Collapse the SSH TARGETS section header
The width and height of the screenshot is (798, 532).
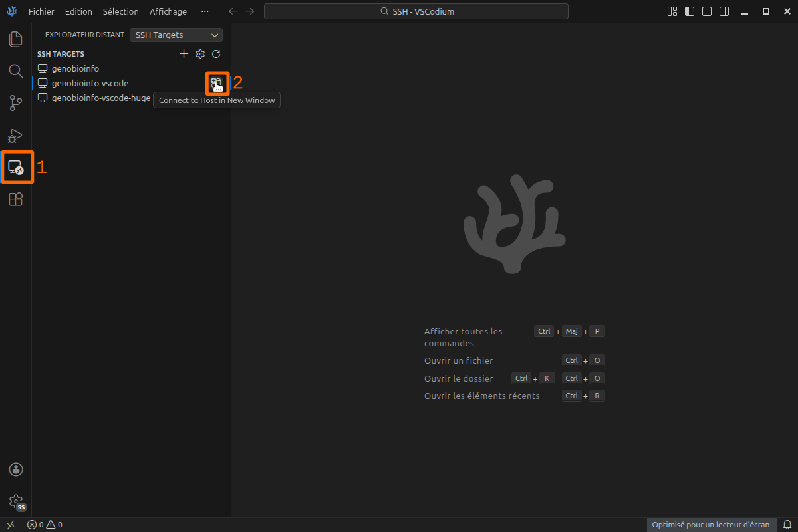(61, 54)
